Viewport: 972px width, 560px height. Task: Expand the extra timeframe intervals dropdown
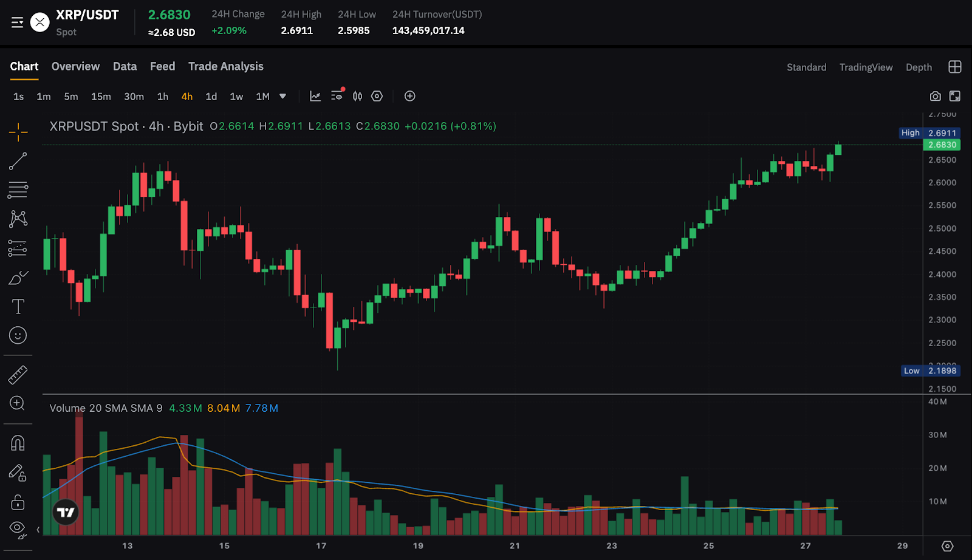point(282,96)
